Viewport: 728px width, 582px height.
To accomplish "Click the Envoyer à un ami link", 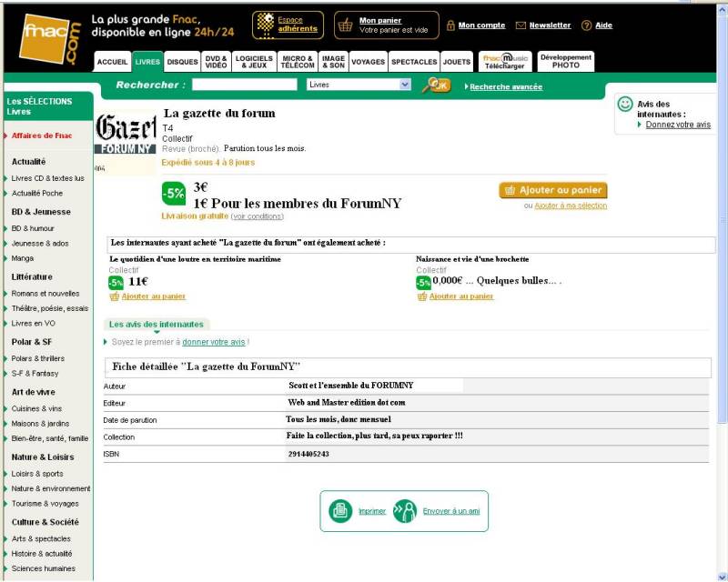I will [451, 511].
